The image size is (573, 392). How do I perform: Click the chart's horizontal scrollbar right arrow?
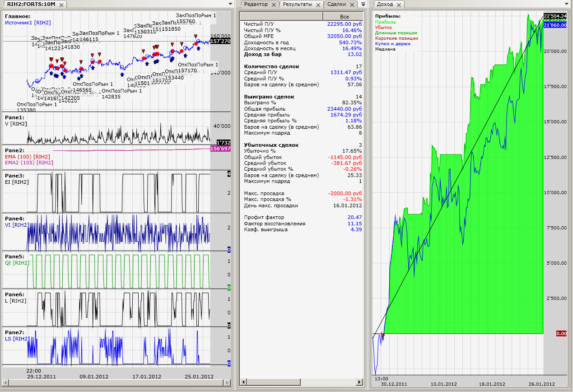[x=228, y=383]
